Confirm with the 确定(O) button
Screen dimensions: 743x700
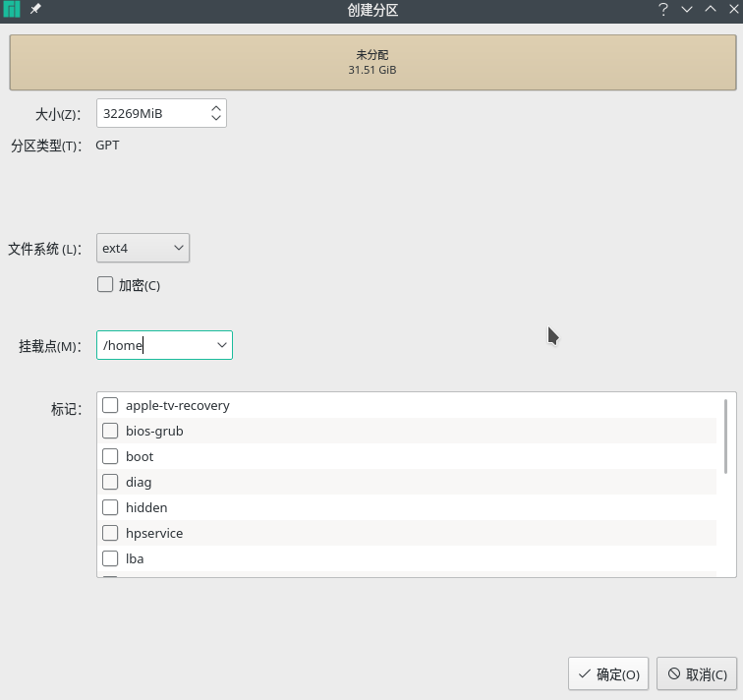pyautogui.click(x=608, y=673)
